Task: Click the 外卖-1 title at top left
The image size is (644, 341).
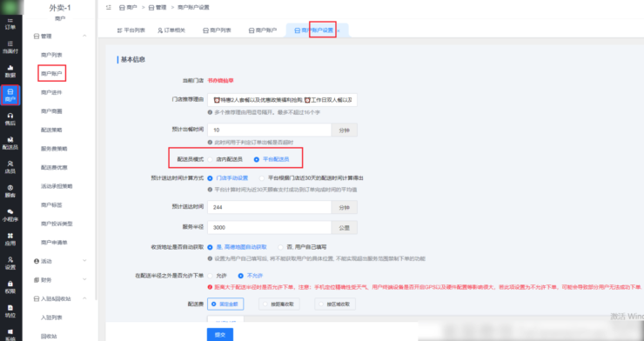Action: pyautogui.click(x=60, y=8)
